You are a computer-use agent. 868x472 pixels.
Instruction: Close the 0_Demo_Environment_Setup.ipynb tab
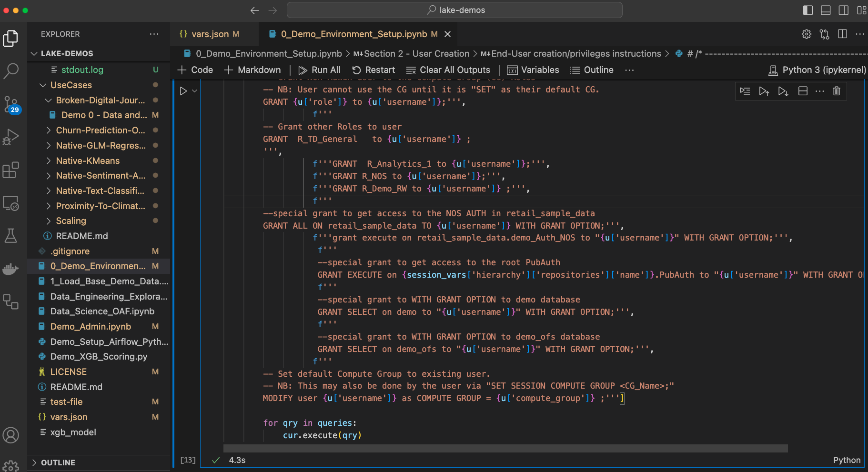click(x=447, y=34)
